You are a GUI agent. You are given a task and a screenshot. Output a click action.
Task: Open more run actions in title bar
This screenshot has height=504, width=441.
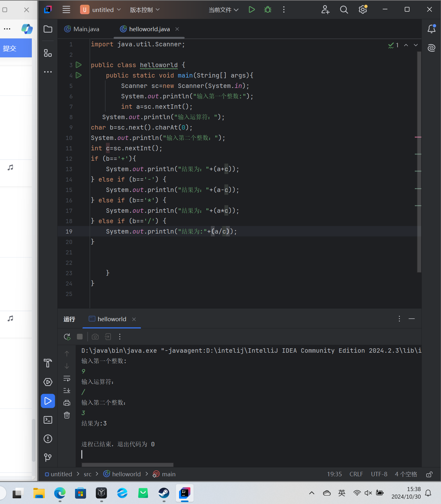point(284,10)
